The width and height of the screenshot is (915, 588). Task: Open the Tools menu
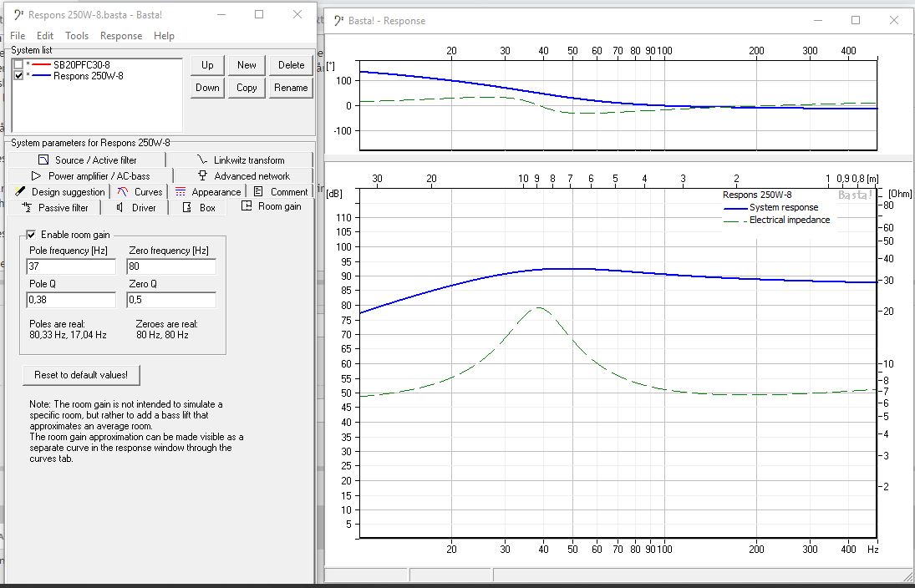pyautogui.click(x=77, y=36)
